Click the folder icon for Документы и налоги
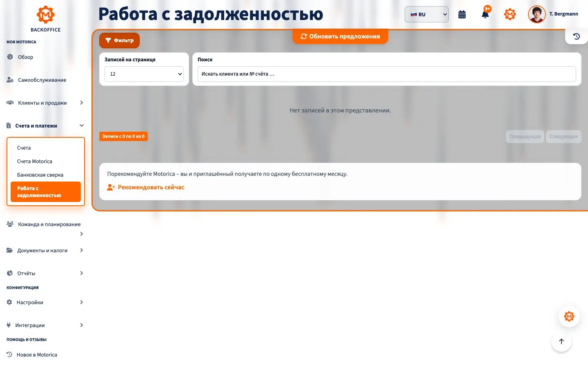588x368 pixels. click(x=9, y=250)
